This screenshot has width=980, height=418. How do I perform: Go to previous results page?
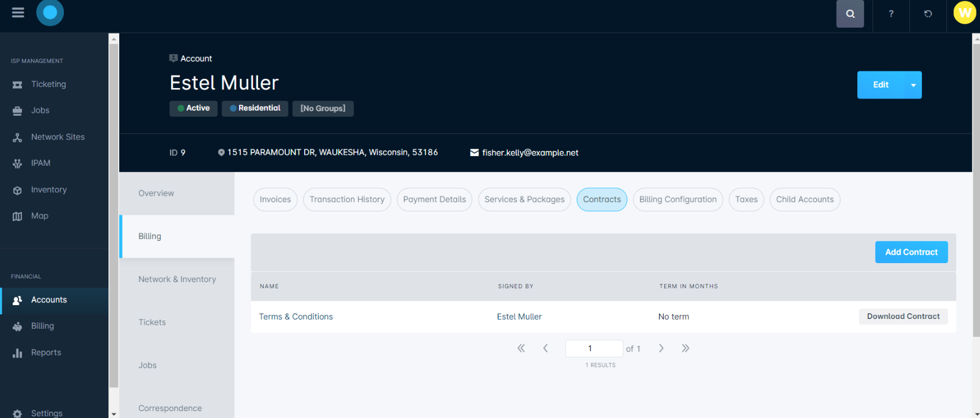(x=545, y=348)
